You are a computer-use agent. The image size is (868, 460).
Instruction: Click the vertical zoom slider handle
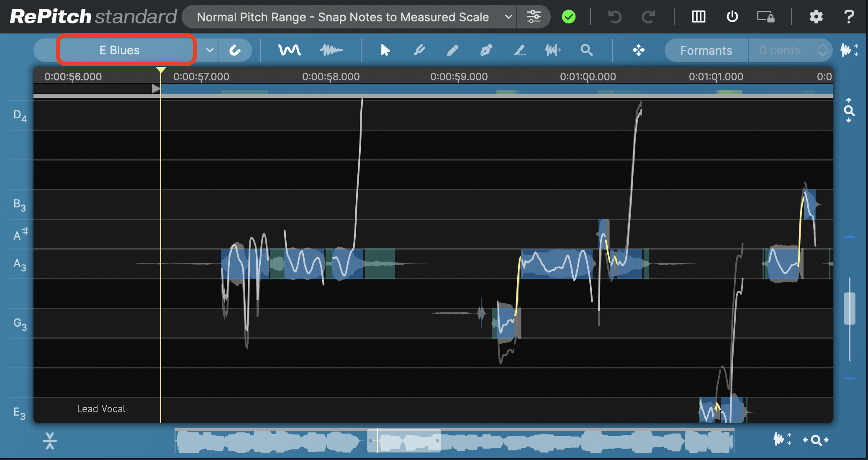(x=849, y=309)
